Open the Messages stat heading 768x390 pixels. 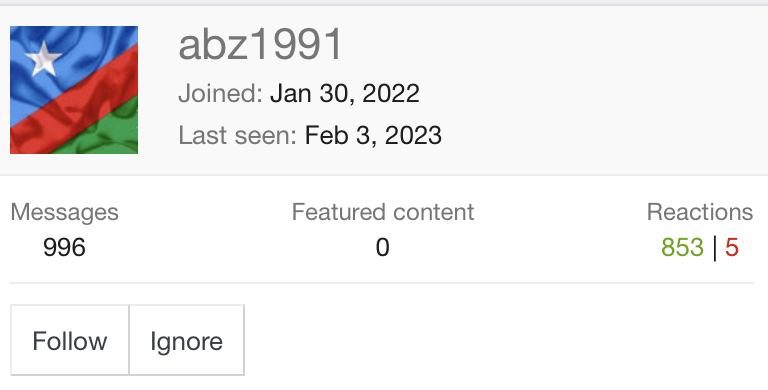[x=65, y=212]
